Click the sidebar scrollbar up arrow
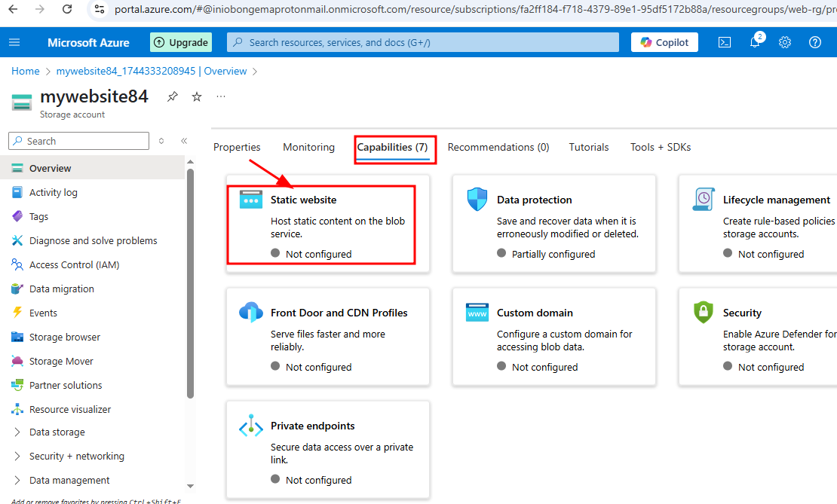The width and height of the screenshot is (837, 504). [191, 162]
